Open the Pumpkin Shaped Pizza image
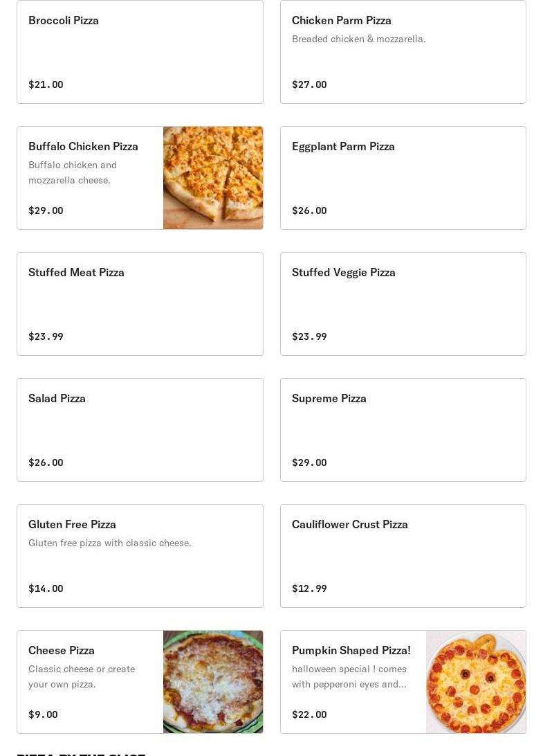The width and height of the screenshot is (543, 756). (x=476, y=682)
